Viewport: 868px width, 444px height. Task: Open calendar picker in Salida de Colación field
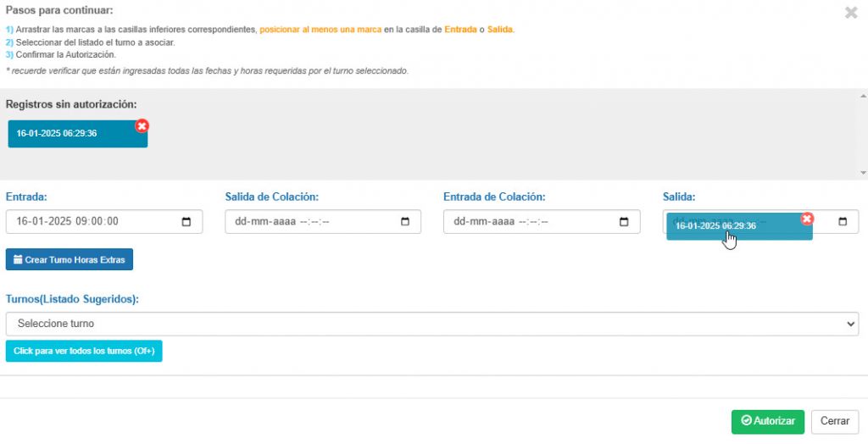[405, 222]
